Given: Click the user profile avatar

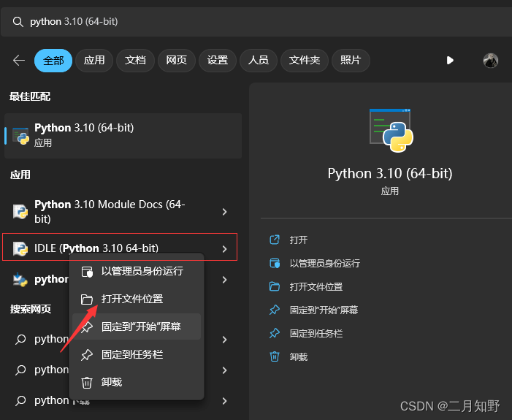Looking at the screenshot, I should (x=490, y=61).
